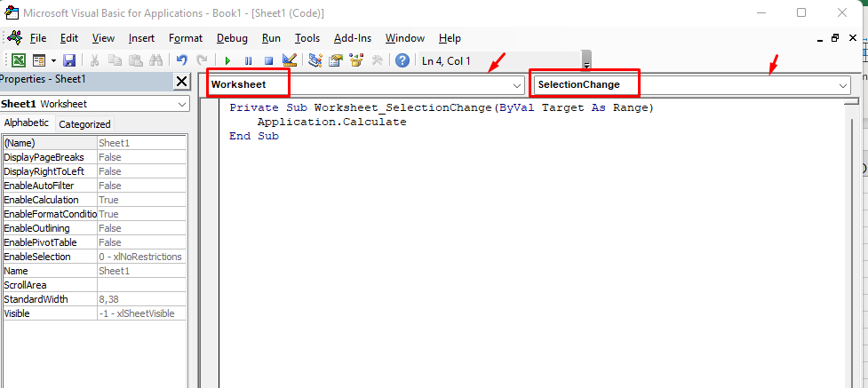
Task: Open the Add-Ins menu
Action: tap(353, 38)
